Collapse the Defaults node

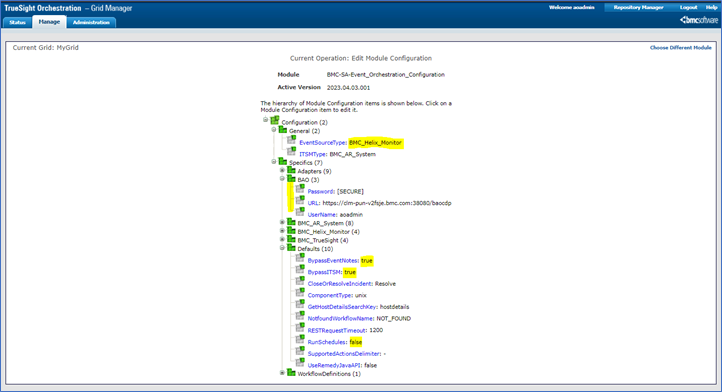[282, 248]
